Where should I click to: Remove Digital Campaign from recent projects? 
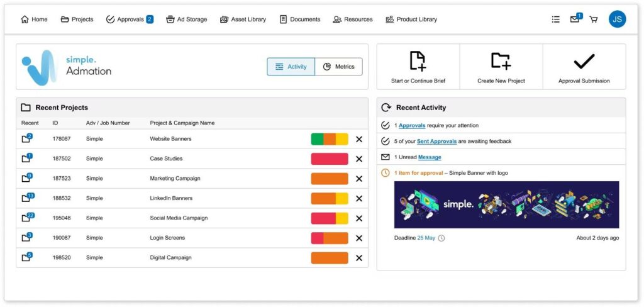click(359, 258)
